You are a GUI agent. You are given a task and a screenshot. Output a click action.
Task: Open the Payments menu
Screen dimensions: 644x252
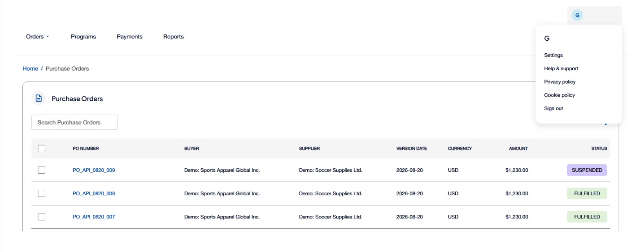(130, 37)
